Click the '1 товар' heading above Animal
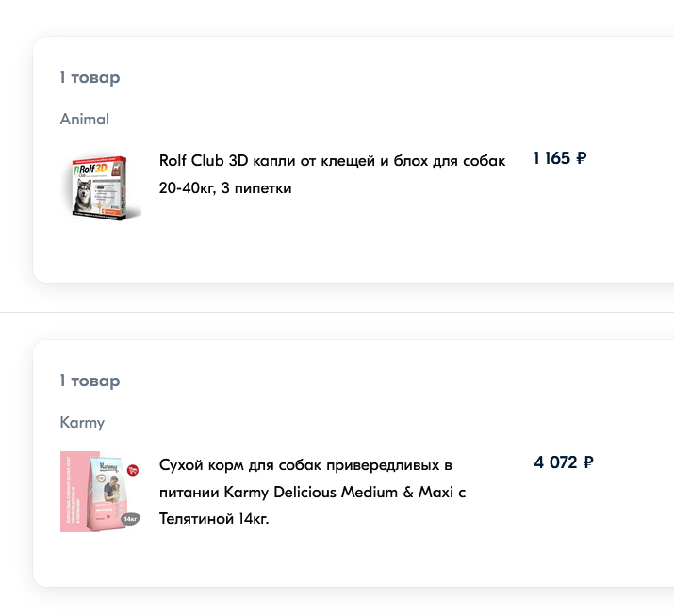Image resolution: width=674 pixels, height=616 pixels. coord(90,77)
